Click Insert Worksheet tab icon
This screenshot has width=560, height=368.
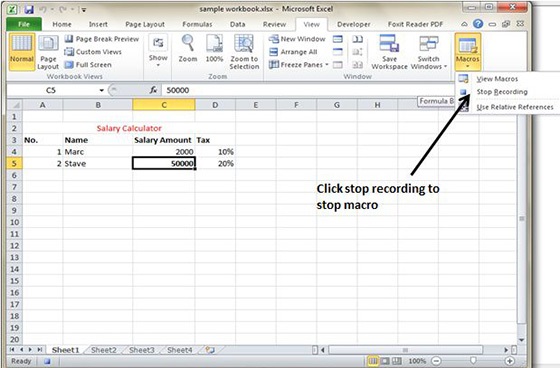pyautogui.click(x=210, y=350)
